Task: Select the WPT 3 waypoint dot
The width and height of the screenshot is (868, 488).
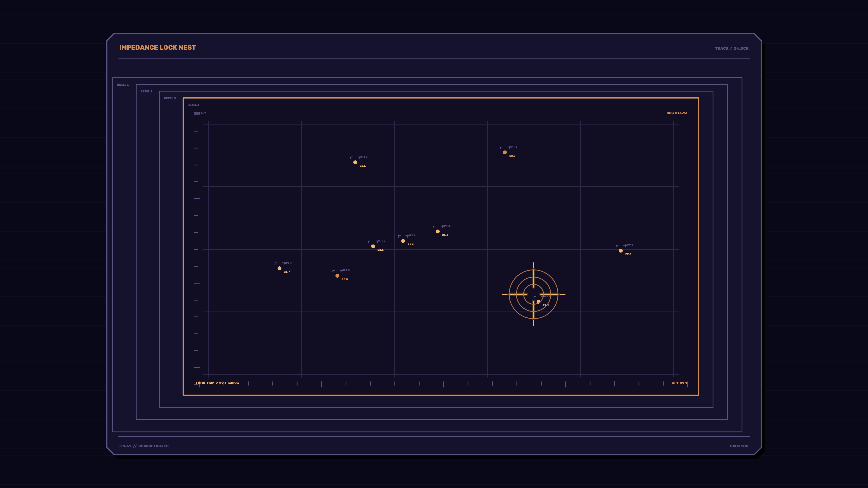Action: (x=403, y=241)
